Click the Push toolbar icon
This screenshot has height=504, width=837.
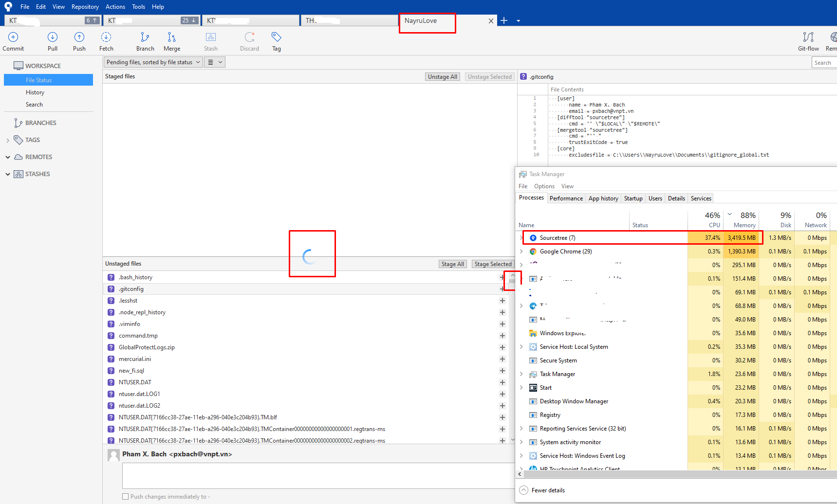(x=79, y=37)
